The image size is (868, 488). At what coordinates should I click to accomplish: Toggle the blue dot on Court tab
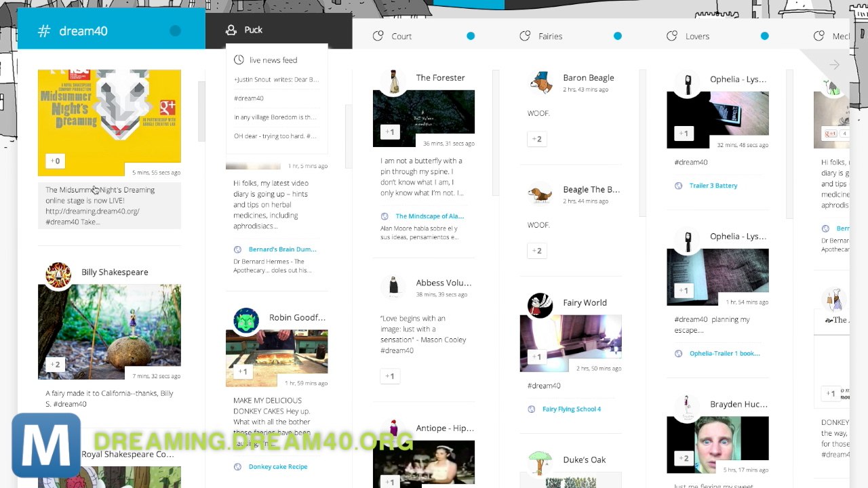coord(471,36)
